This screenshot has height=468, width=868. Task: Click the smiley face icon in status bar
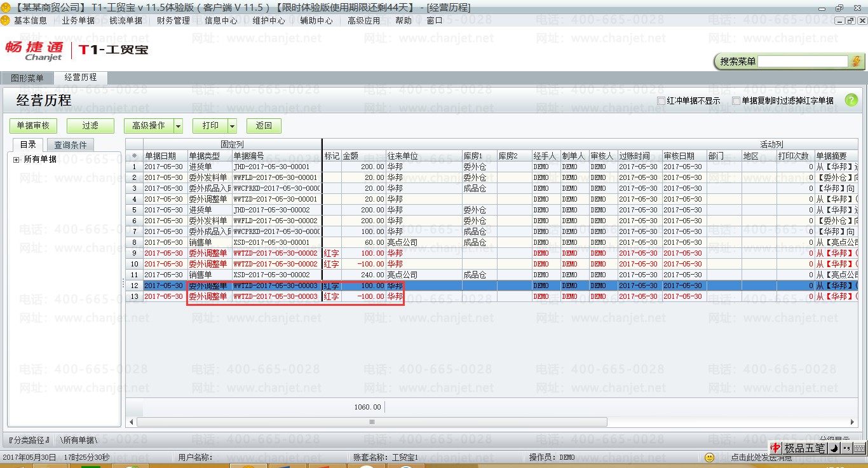[710, 457]
